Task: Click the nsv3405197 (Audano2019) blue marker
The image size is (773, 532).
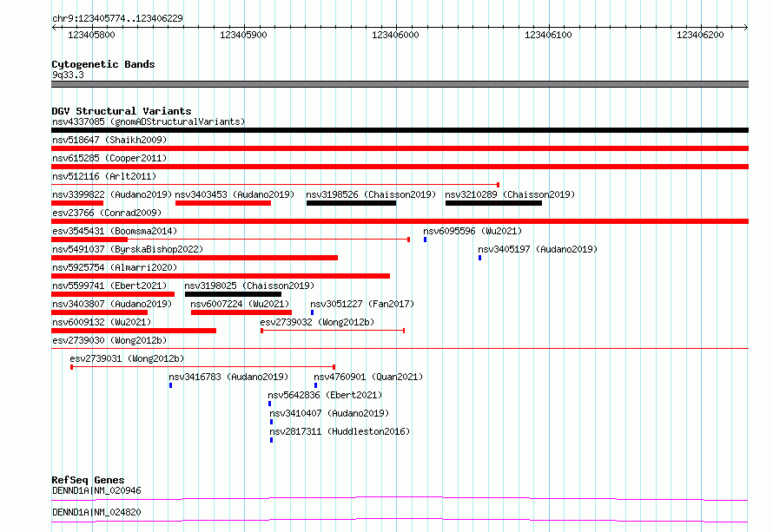Action: (479, 258)
